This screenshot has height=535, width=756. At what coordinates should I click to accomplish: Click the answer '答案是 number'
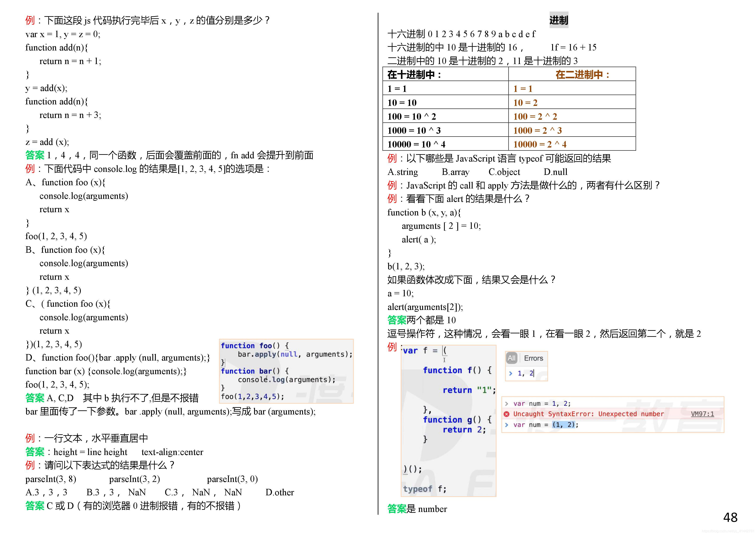pos(417,509)
